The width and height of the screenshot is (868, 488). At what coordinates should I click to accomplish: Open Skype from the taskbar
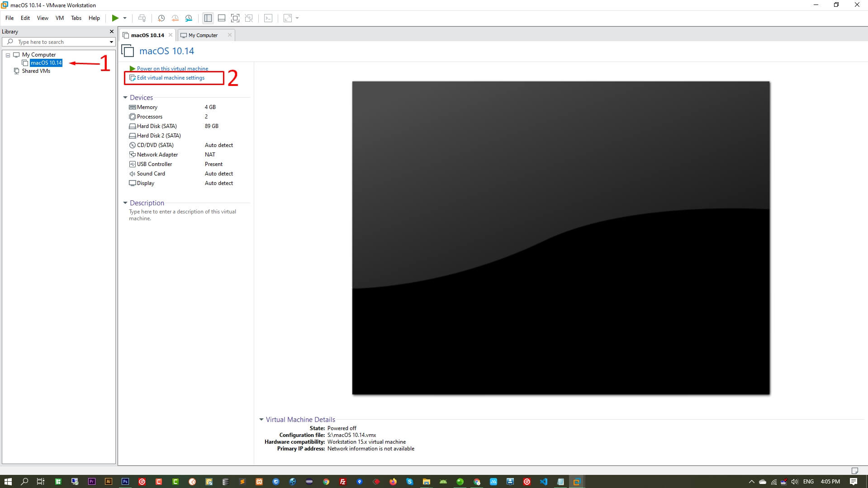tap(410, 482)
